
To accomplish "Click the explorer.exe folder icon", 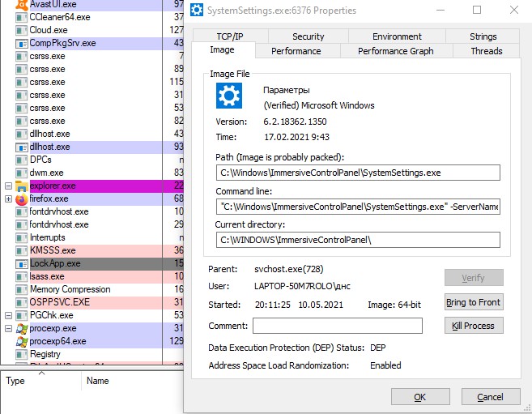I will click(x=21, y=186).
